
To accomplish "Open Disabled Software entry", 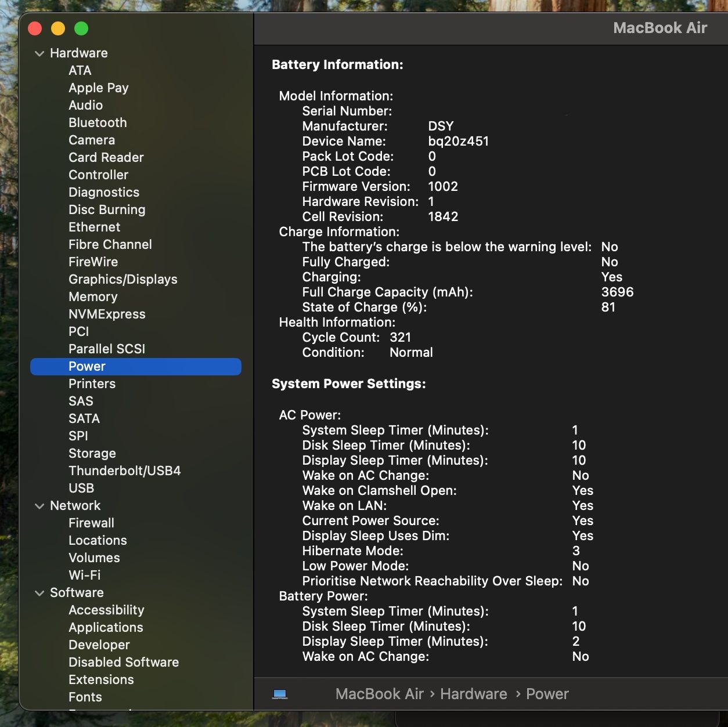I will 124,663.
